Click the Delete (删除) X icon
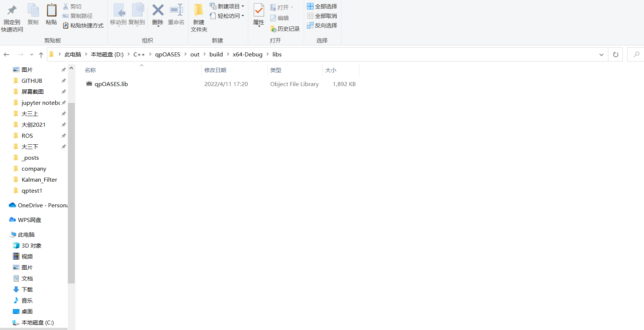Image resolution: width=644 pixels, height=330 pixels. point(158,10)
